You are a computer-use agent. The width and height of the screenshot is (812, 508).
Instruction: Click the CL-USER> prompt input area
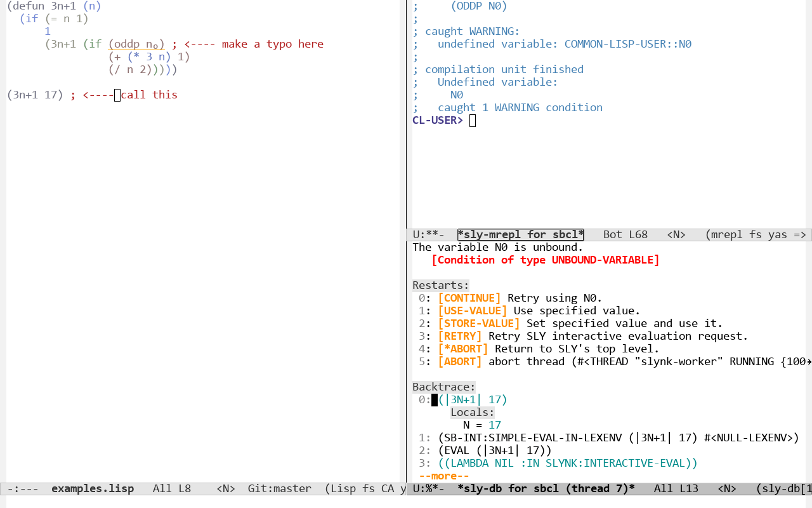pyautogui.click(x=472, y=120)
